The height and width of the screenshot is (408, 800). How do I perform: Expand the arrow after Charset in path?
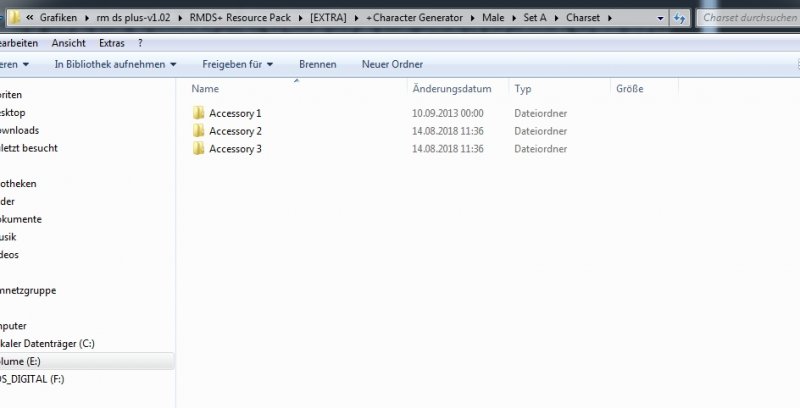point(610,18)
